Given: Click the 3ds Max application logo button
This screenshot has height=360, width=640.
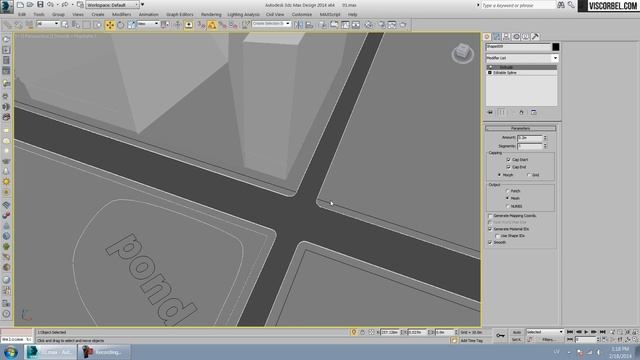Looking at the screenshot, I should (x=7, y=7).
